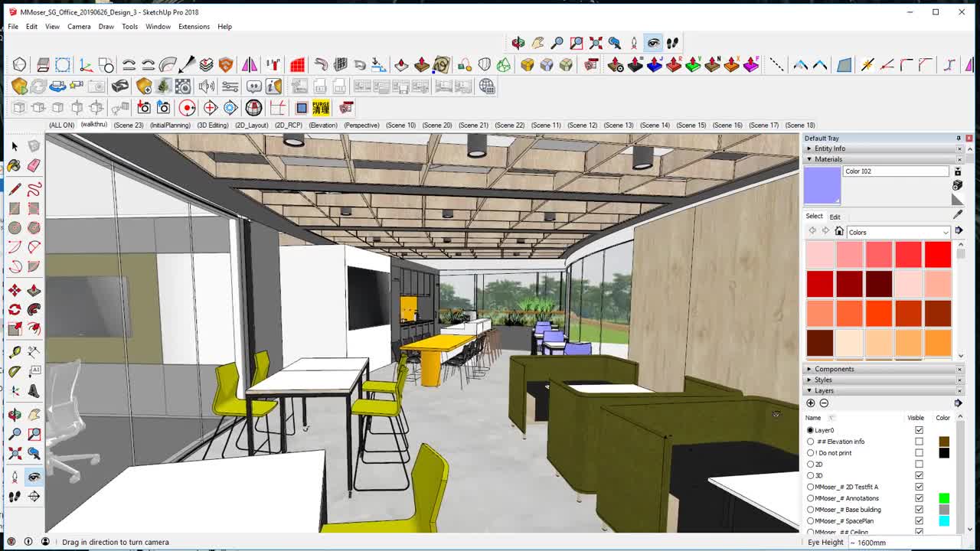Open the File menu

[13, 27]
